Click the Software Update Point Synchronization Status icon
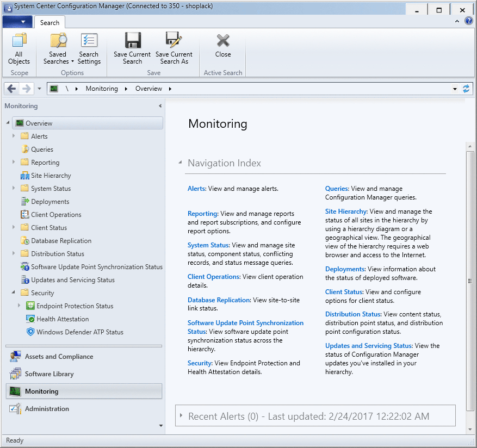477x448 pixels. (24, 267)
